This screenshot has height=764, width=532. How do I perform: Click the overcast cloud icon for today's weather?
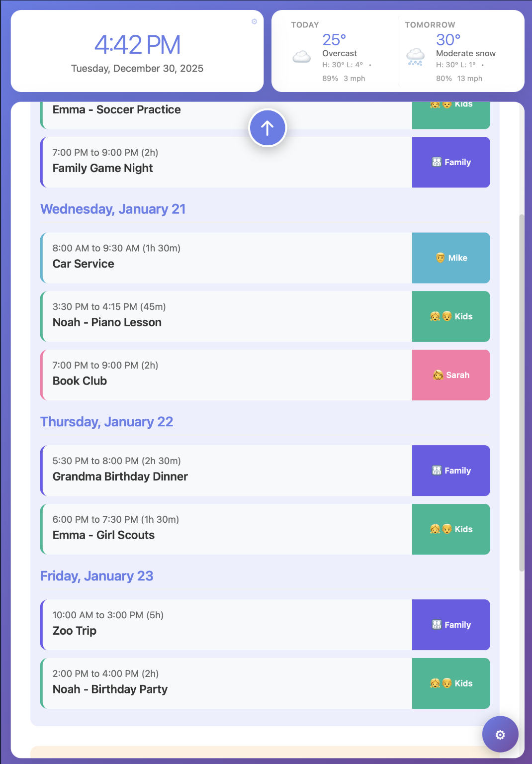pos(302,57)
